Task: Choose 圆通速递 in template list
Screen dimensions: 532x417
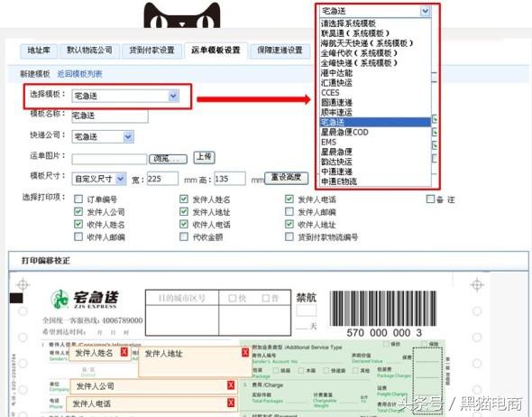Action: click(x=376, y=102)
